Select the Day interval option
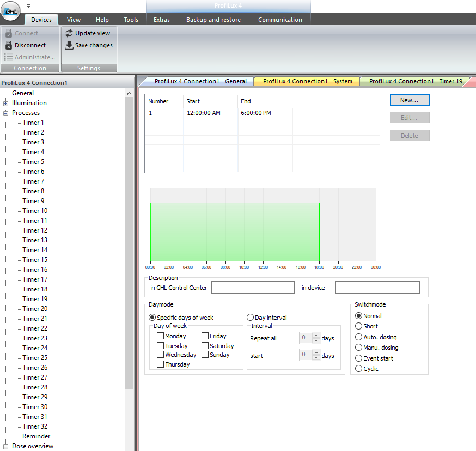The height and width of the screenshot is (451, 476). 250,318
